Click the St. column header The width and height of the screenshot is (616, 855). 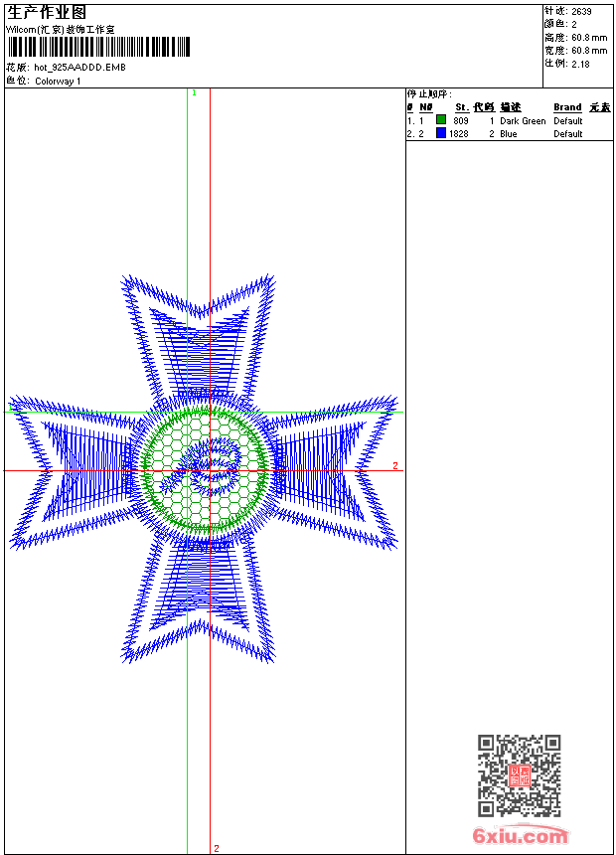pos(461,107)
